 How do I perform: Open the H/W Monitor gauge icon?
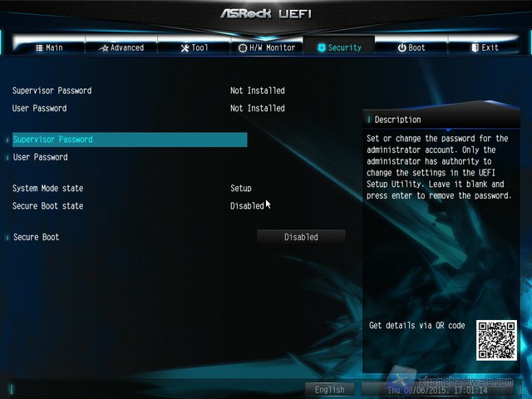point(242,48)
